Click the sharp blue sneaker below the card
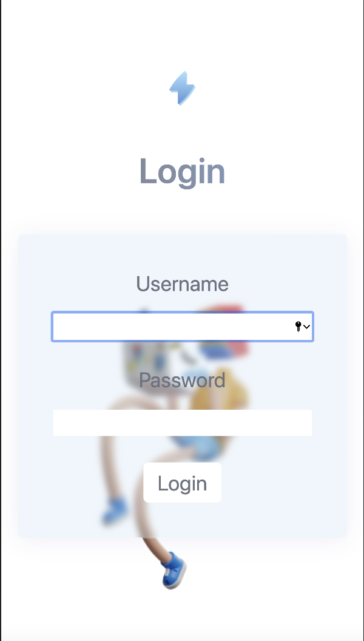The image size is (364, 641). (175, 570)
